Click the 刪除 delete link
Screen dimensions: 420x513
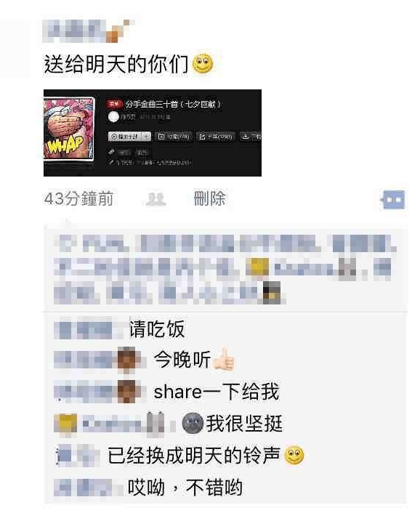(209, 198)
